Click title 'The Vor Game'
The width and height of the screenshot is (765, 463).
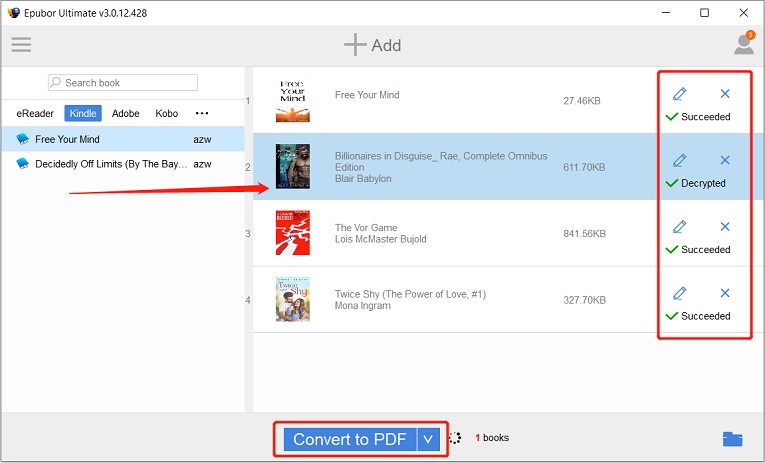point(366,227)
